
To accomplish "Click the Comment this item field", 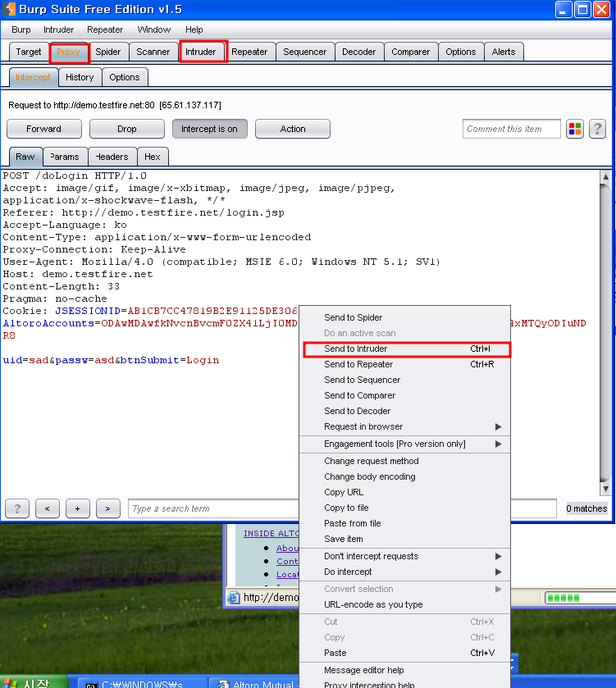I will tap(512, 129).
